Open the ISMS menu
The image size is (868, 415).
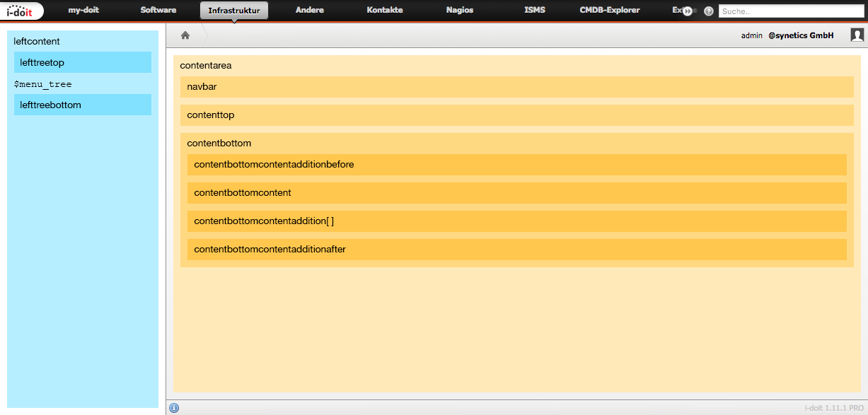pyautogui.click(x=535, y=11)
